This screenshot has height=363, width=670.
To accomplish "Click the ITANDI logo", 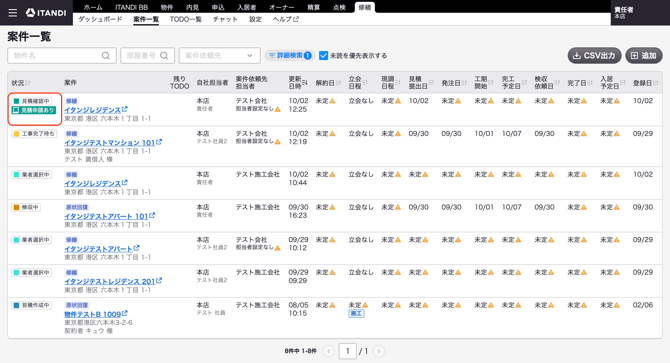I will tap(46, 13).
